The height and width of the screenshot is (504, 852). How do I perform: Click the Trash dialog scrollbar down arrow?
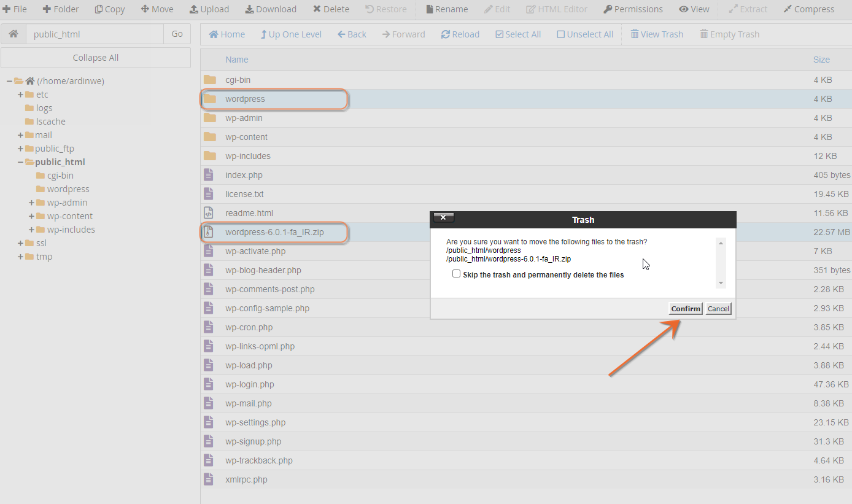point(721,283)
